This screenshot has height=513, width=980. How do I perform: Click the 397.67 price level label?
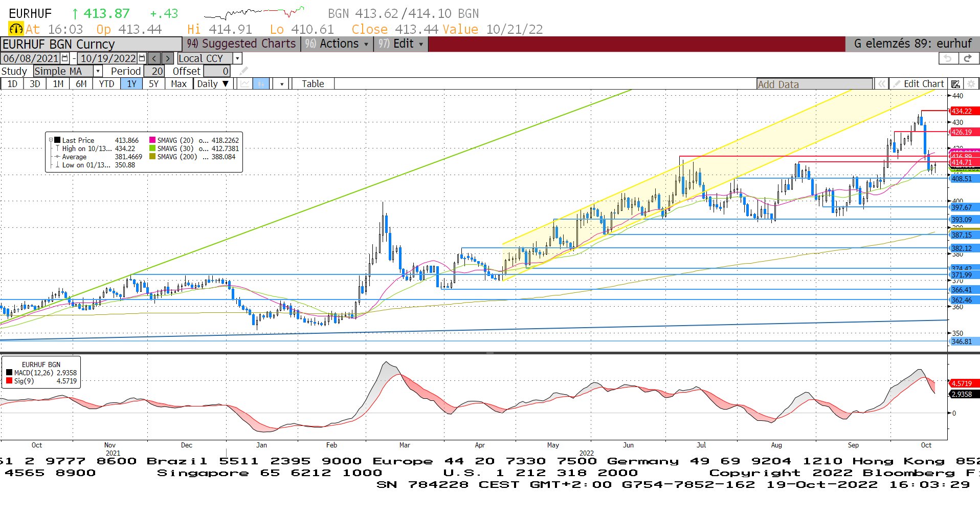tap(964, 207)
